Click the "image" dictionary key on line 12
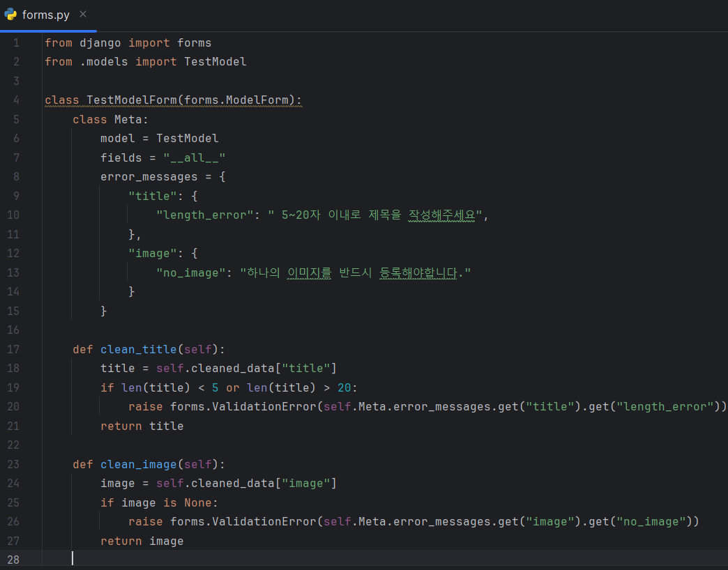Screen dimensions: 728x570 click(x=153, y=254)
